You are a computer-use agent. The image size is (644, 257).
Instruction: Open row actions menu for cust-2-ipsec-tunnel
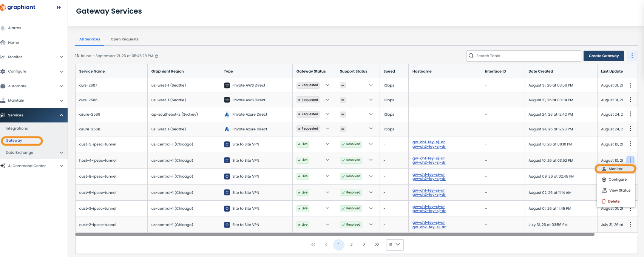click(x=630, y=224)
